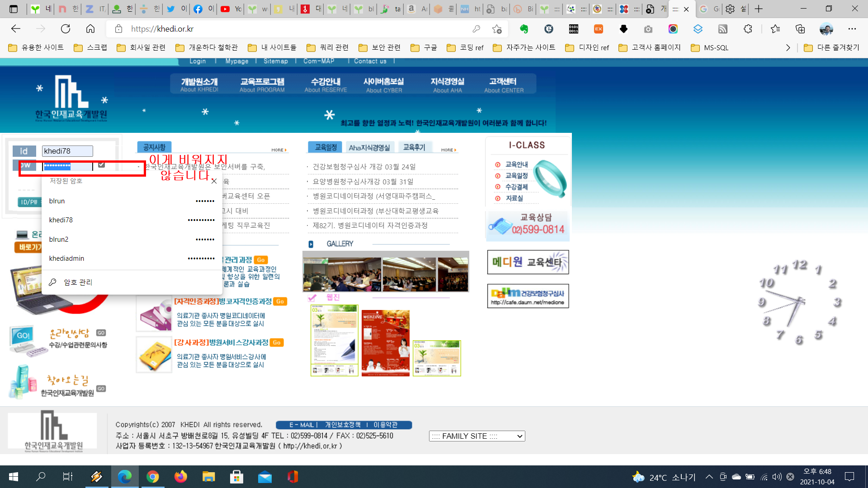Open 수강안내 About RESERVE menu
Screen dimensions: 868x488
(325, 84)
